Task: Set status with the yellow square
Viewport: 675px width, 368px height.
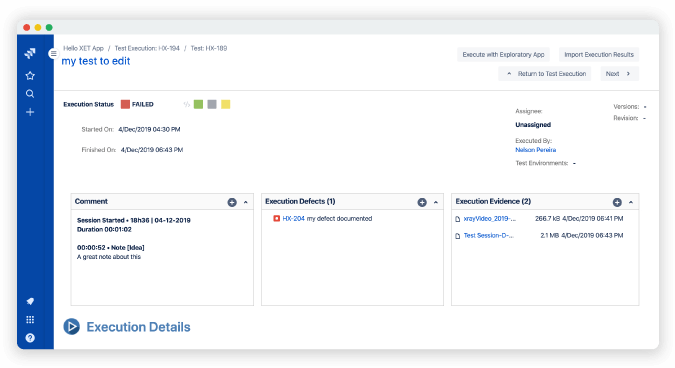Action: tap(226, 104)
